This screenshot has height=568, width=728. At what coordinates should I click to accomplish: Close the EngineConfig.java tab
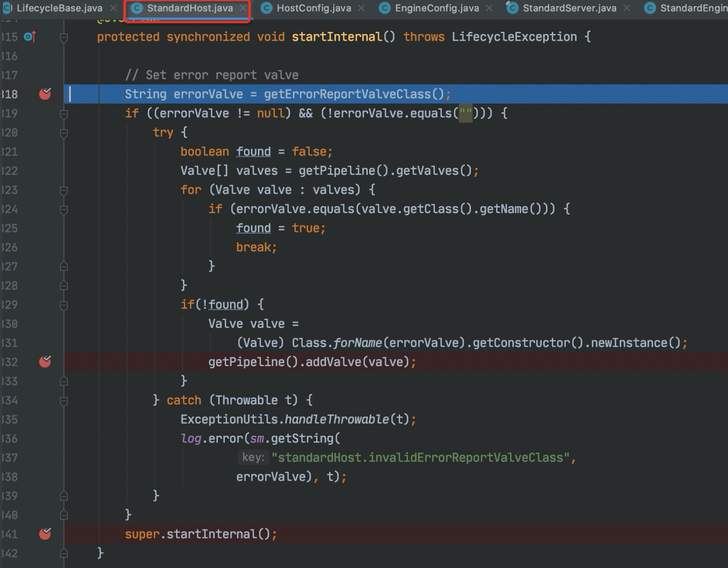489,8
